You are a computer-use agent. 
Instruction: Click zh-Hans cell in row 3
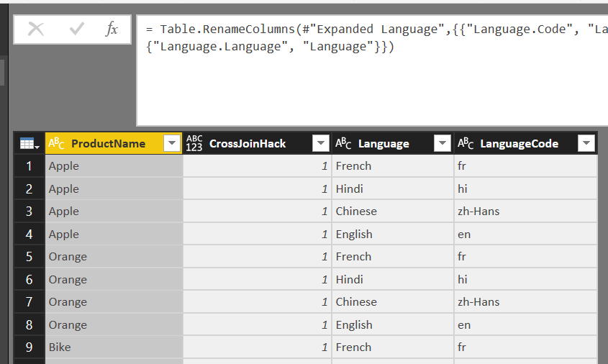(525, 211)
